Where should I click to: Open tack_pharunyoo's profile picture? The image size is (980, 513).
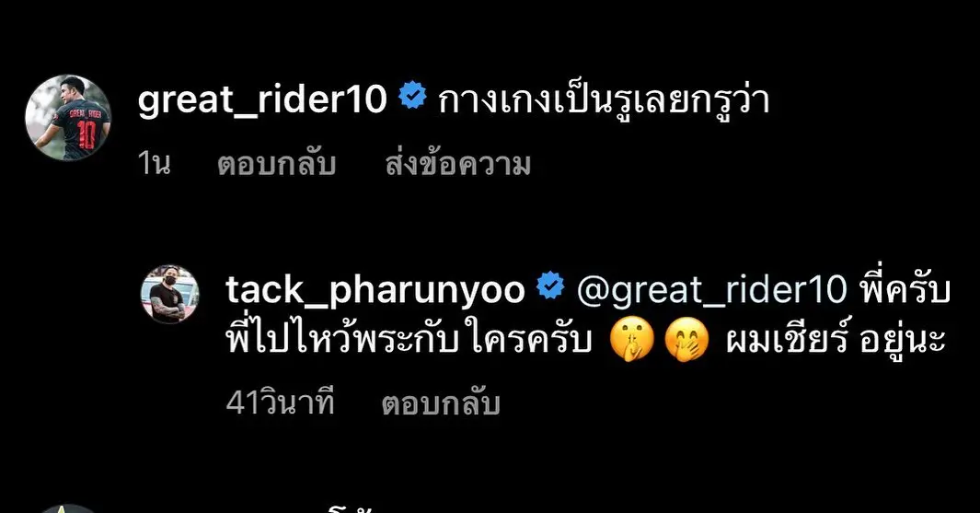pyautogui.click(x=170, y=294)
